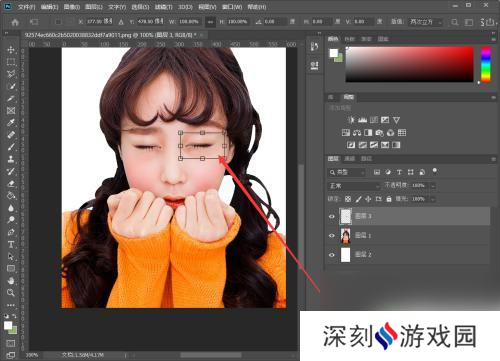Open the collapsed History panel icon

coord(314,47)
